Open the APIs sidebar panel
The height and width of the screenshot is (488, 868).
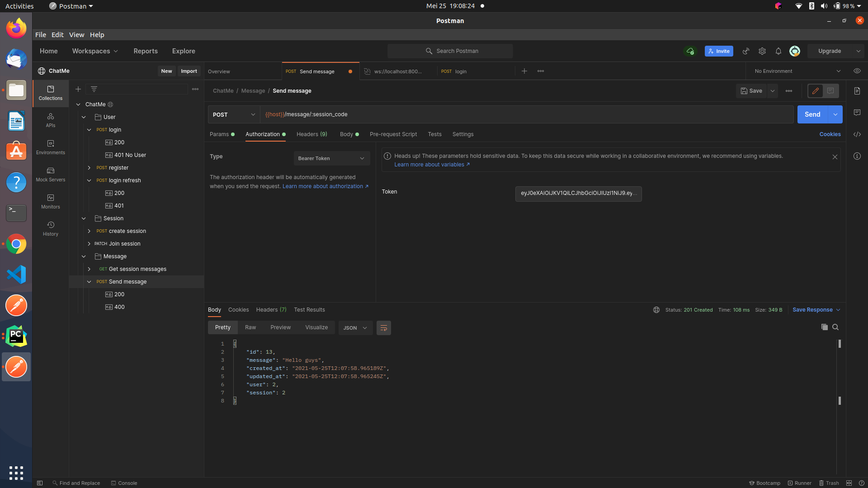click(x=51, y=120)
